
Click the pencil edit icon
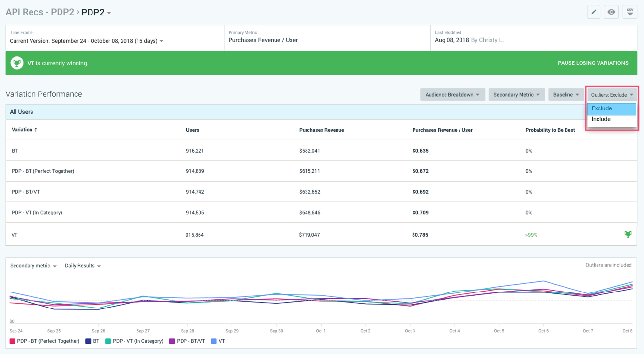point(594,12)
